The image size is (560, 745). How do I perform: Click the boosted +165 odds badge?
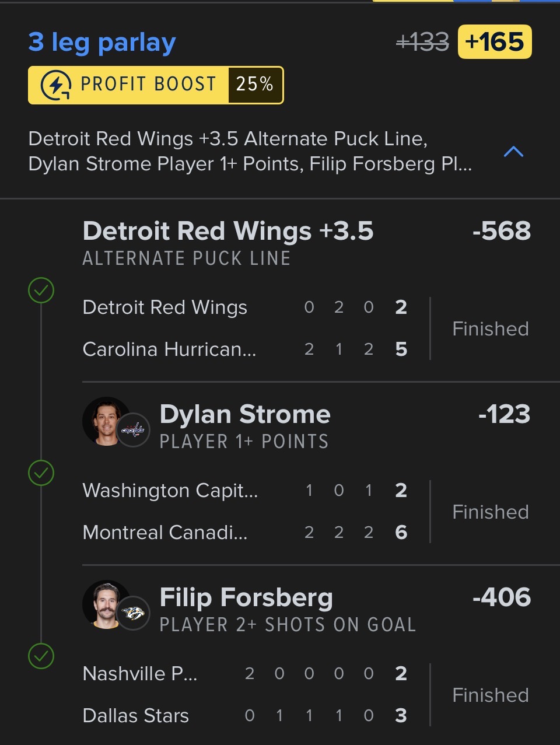[x=495, y=42]
